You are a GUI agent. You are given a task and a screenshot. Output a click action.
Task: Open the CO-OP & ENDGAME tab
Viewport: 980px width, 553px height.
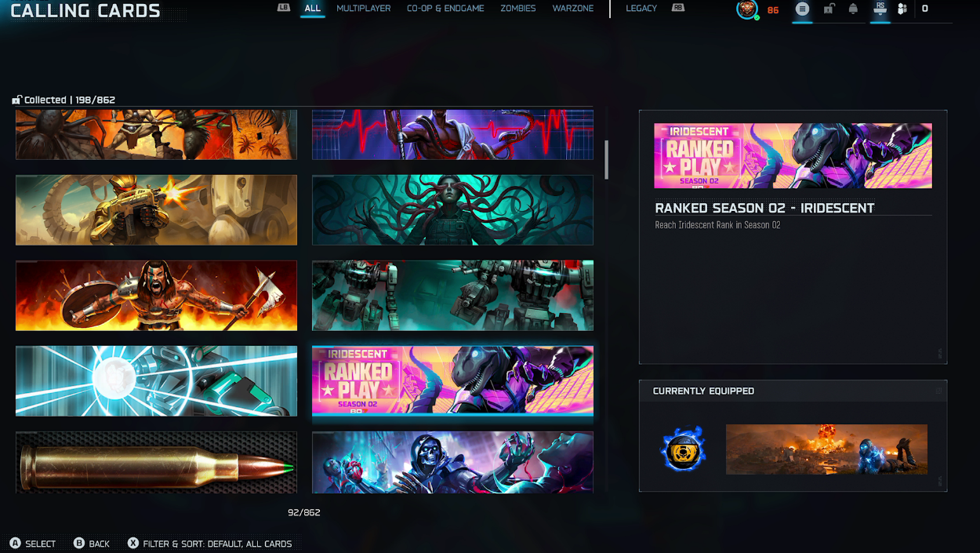pos(445,9)
